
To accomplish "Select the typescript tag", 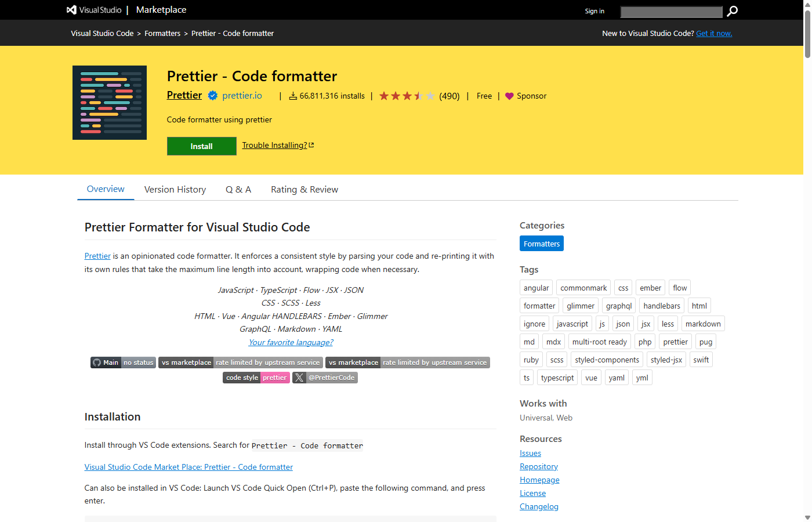I will (x=557, y=378).
